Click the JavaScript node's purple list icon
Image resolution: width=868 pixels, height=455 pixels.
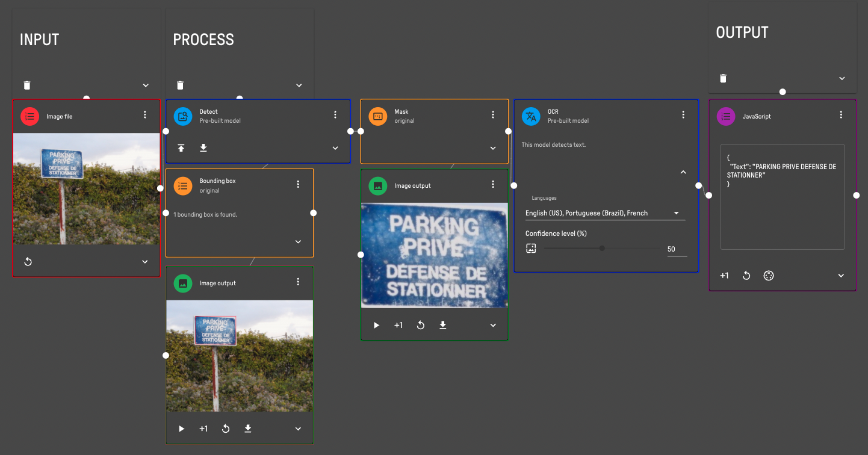click(x=726, y=116)
